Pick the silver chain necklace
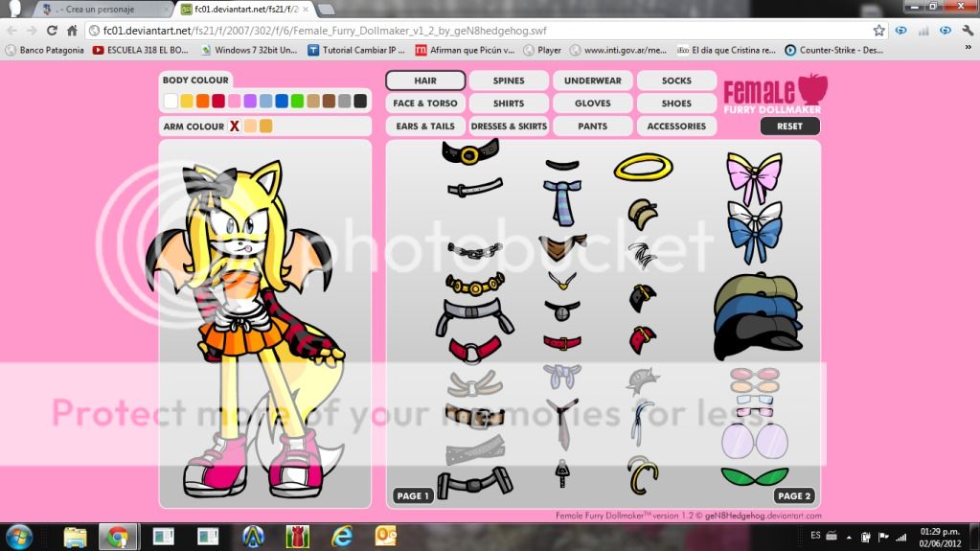 click(475, 251)
